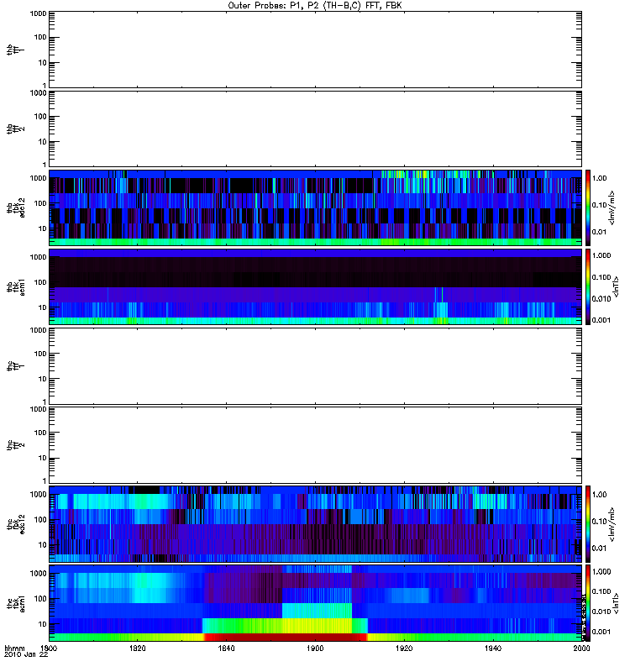
Task: Click the '1000' y-axis tick of thc fbk edc12 panel
Action: tap(38, 495)
